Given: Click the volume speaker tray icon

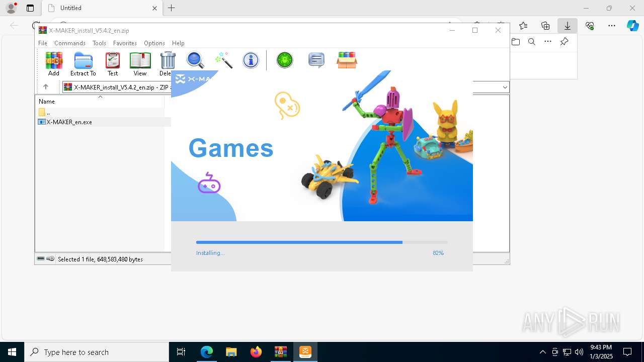Looking at the screenshot, I should [x=579, y=352].
